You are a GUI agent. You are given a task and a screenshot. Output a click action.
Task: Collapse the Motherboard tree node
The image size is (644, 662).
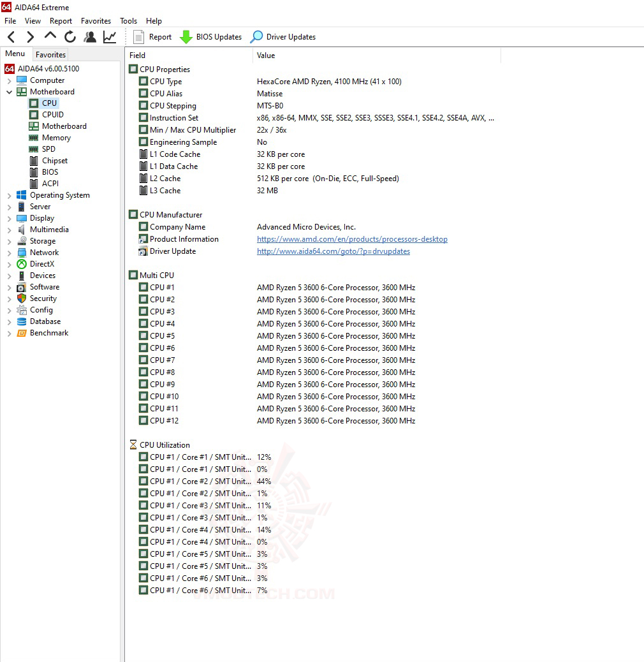[9, 92]
